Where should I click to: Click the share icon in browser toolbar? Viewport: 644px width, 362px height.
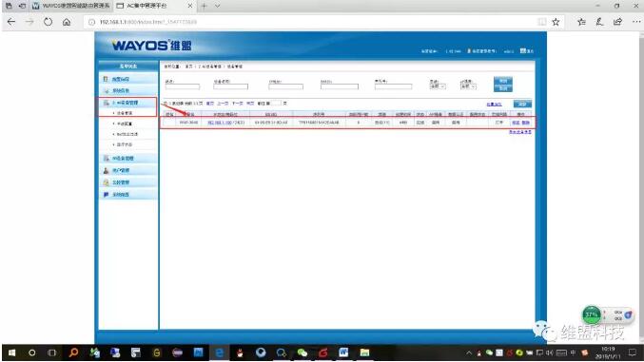tap(617, 22)
